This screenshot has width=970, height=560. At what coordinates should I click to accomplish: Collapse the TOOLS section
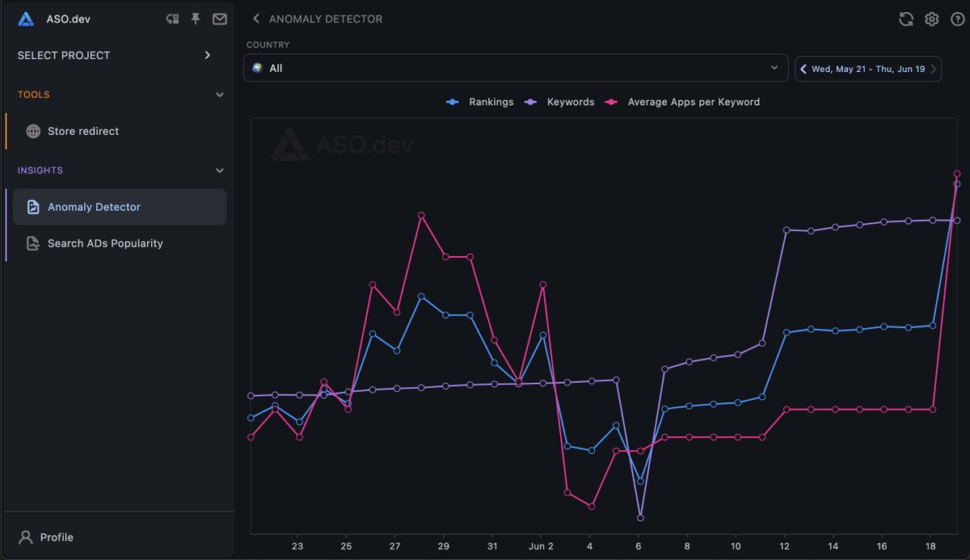point(219,95)
